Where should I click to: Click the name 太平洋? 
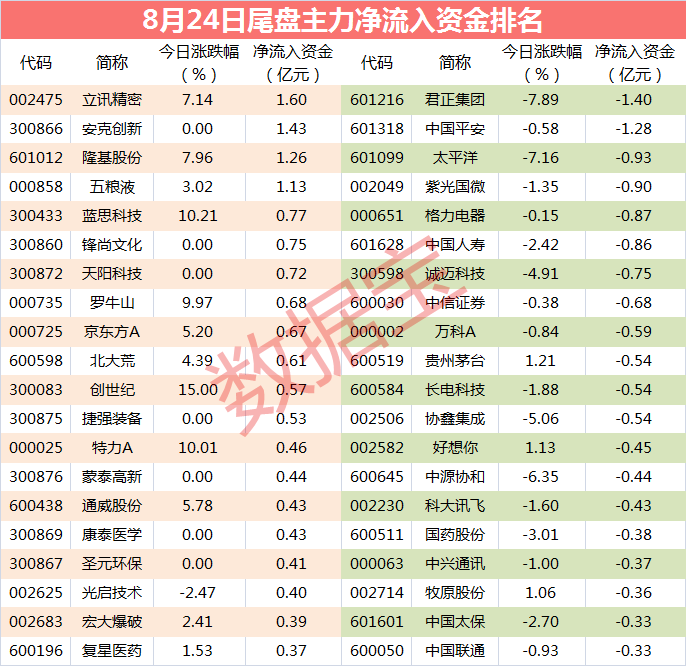pos(455,158)
